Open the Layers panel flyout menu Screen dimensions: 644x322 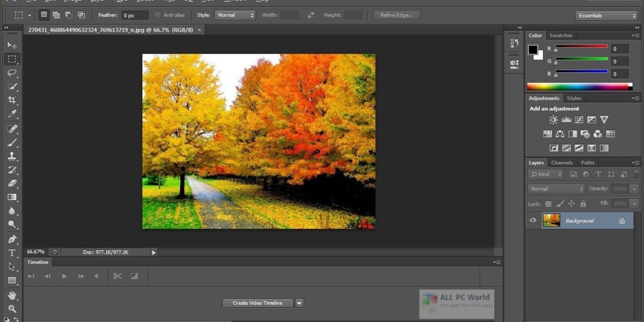click(636, 163)
